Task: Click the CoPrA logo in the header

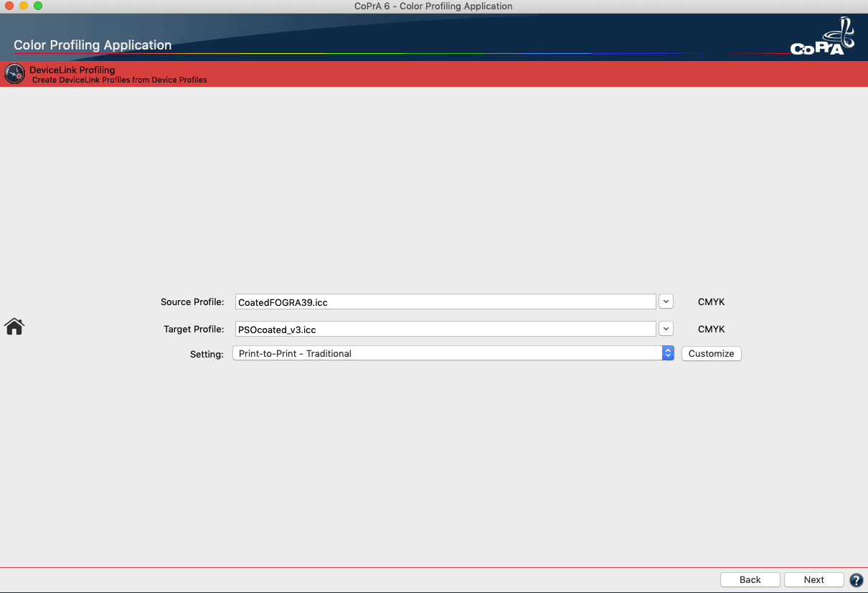Action: point(822,37)
